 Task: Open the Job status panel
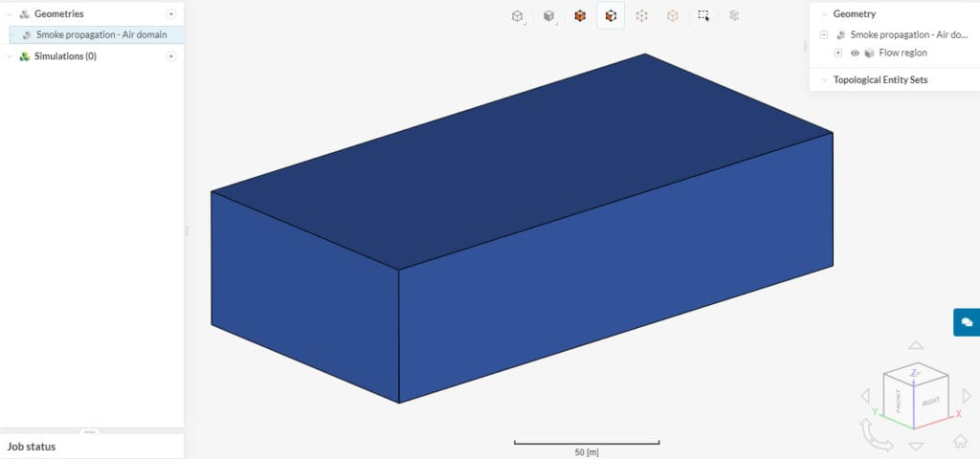[x=92, y=447]
